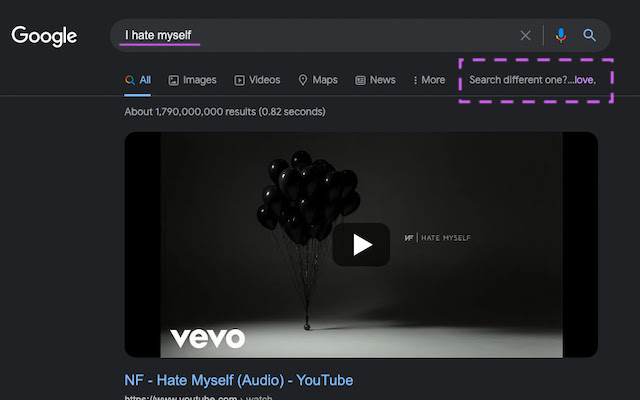Screen dimensions: 640x400
Task: Click the results count text
Action: [x=224, y=112]
